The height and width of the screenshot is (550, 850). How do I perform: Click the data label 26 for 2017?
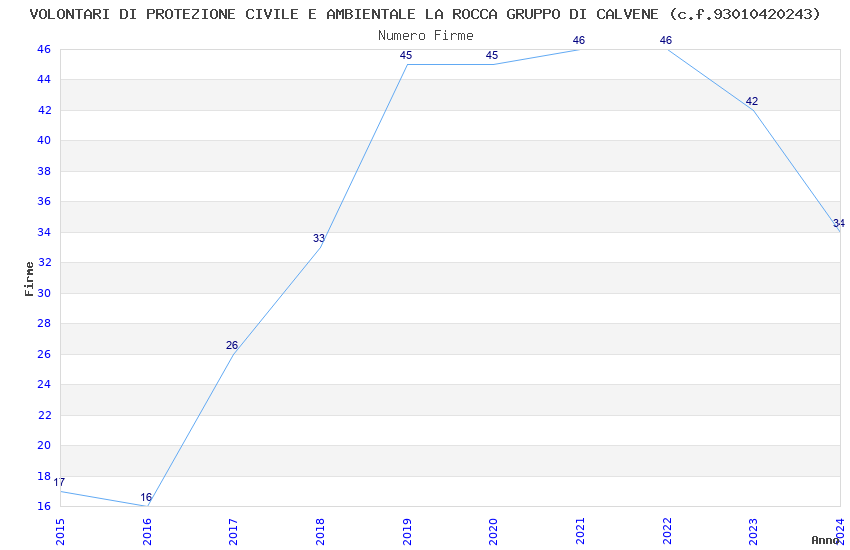[231, 345]
